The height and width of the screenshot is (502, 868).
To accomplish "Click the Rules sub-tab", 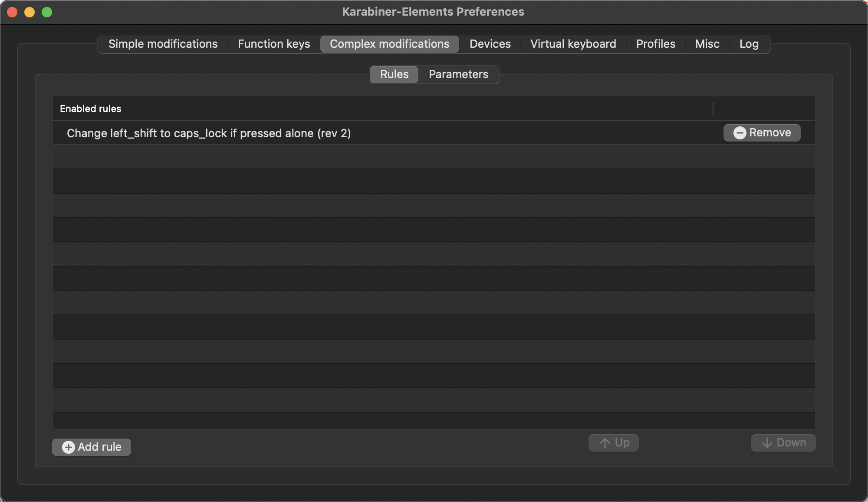I will click(393, 73).
